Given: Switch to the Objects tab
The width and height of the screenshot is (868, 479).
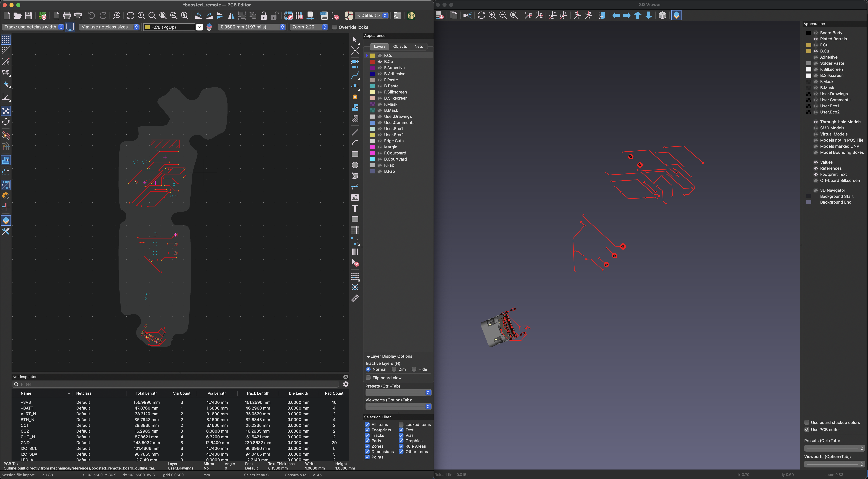Looking at the screenshot, I should pyautogui.click(x=400, y=46).
